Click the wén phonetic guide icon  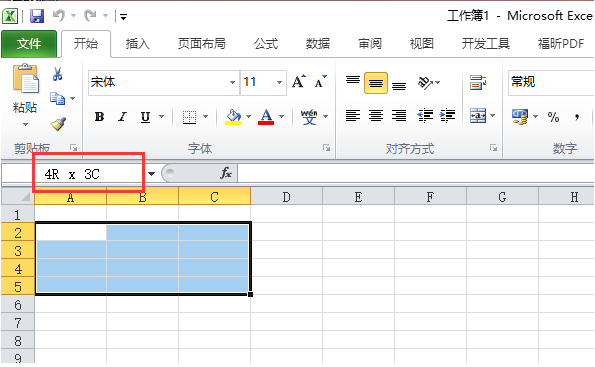(x=309, y=117)
